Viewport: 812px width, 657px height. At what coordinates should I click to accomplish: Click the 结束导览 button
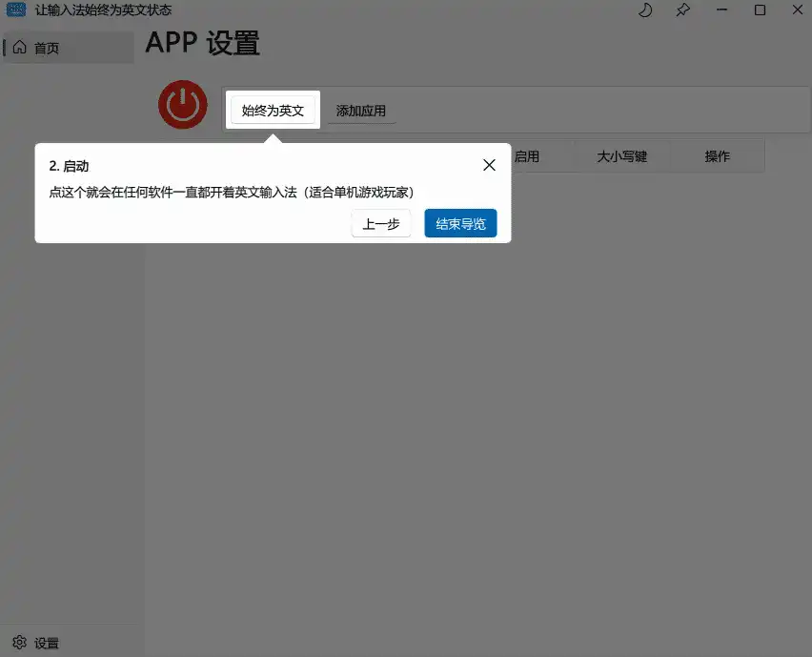click(x=460, y=223)
